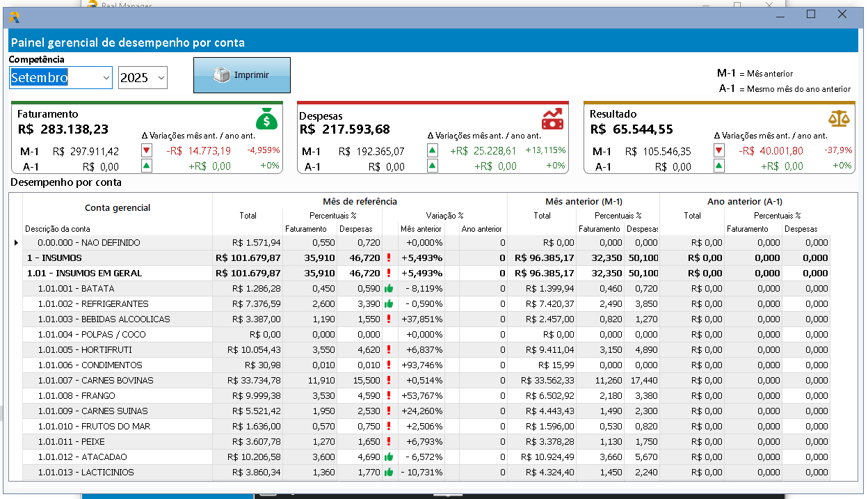Click row selector arrow beside NAO DEFINIDO
The height and width of the screenshot is (499, 868).
point(16,243)
